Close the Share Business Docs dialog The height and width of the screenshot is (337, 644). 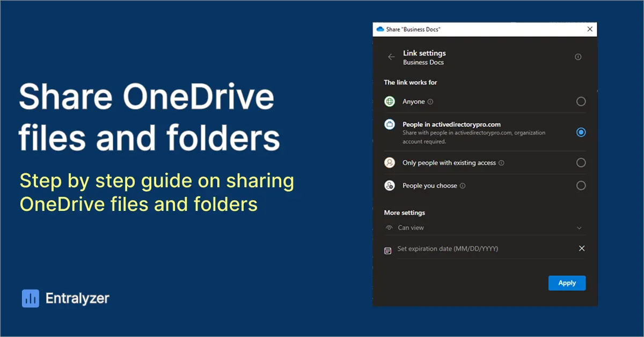click(590, 29)
